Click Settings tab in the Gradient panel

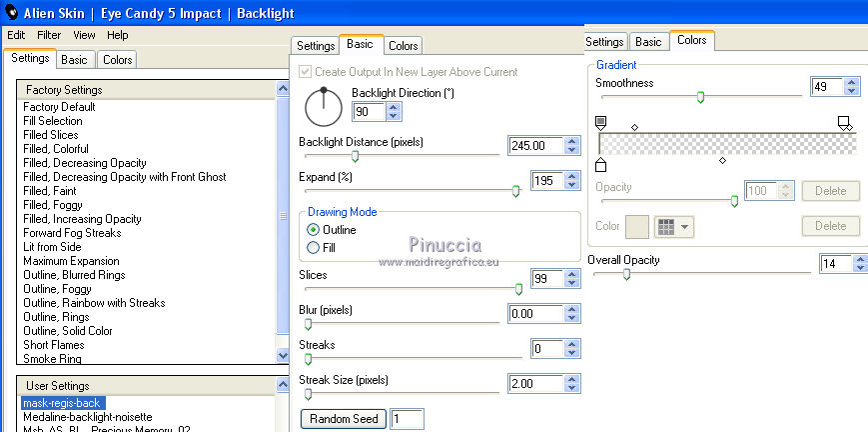[x=604, y=42]
